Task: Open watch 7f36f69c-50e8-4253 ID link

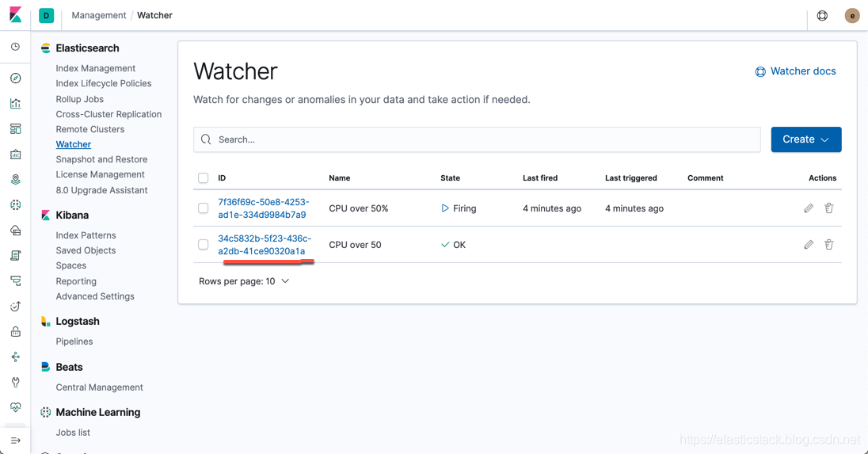Action: 264,208
